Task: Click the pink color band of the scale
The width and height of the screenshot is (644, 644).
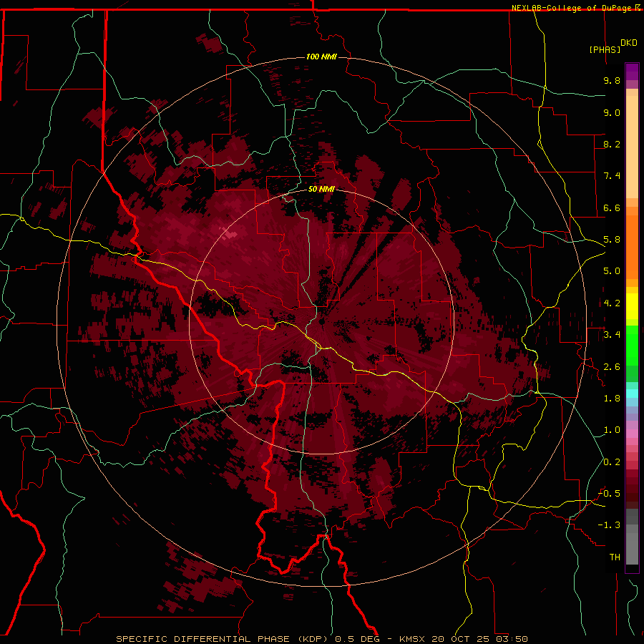Action: [632, 434]
